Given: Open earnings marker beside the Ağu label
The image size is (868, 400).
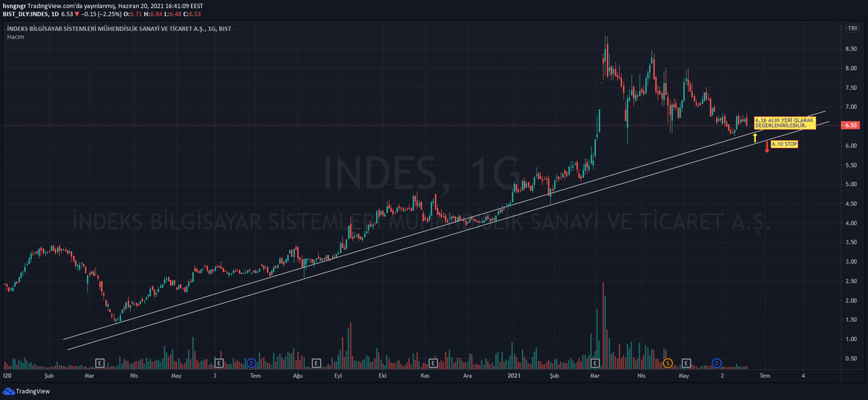Looking at the screenshot, I should pos(316,362).
